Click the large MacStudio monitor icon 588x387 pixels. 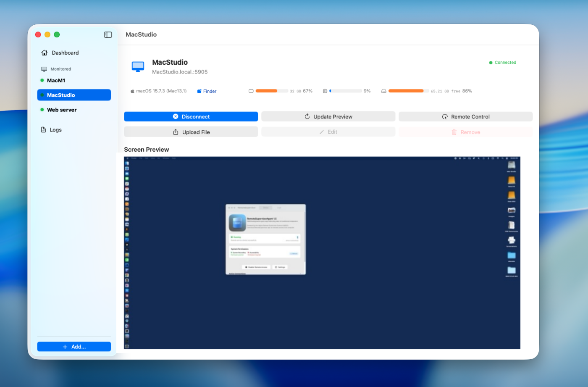[x=138, y=66]
